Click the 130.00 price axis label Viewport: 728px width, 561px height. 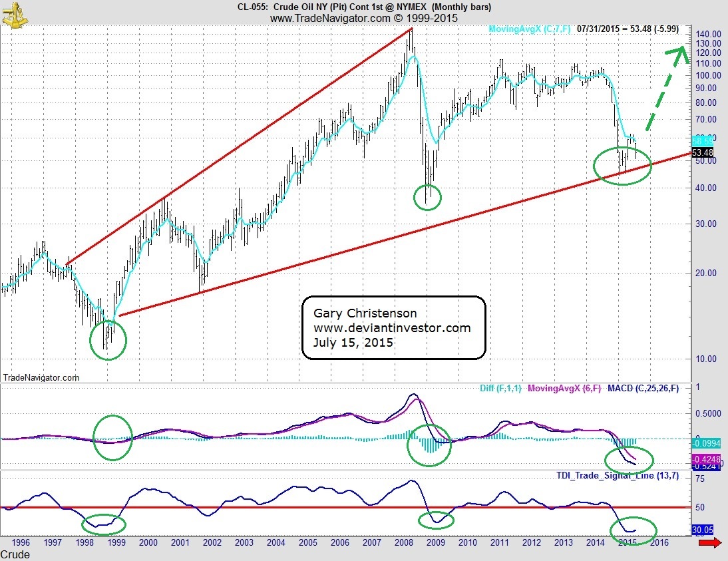(x=709, y=44)
